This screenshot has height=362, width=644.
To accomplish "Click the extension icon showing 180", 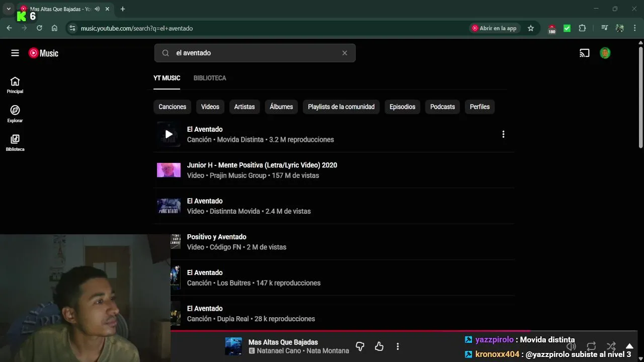I will coord(552,29).
